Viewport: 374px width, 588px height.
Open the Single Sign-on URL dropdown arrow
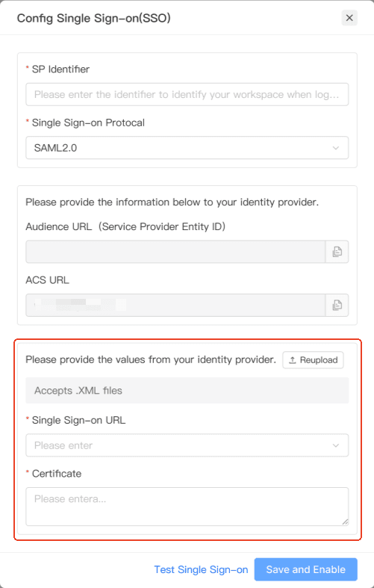(x=336, y=445)
